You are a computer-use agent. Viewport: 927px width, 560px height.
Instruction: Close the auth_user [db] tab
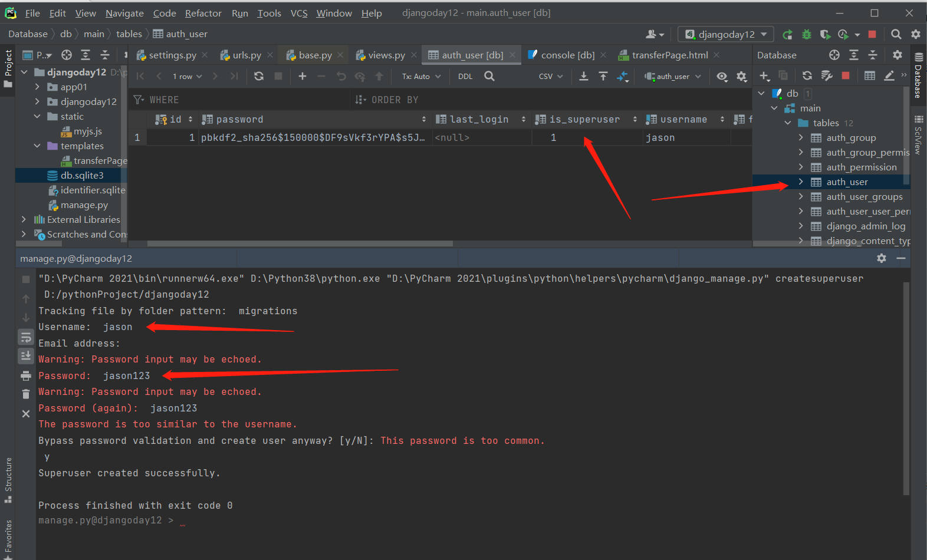click(512, 55)
